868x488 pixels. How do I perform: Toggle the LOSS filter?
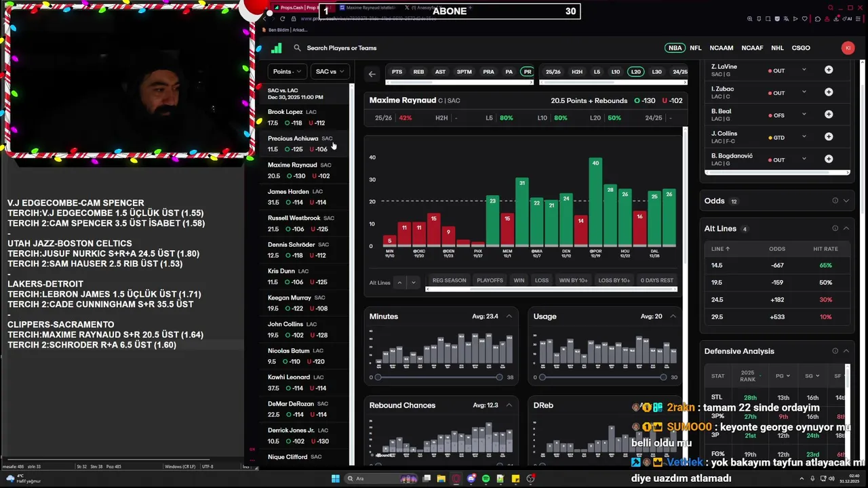pyautogui.click(x=542, y=281)
